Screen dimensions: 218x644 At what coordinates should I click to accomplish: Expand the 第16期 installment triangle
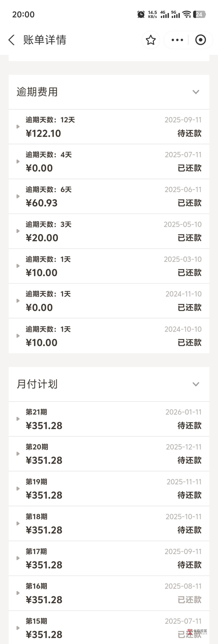(18, 593)
